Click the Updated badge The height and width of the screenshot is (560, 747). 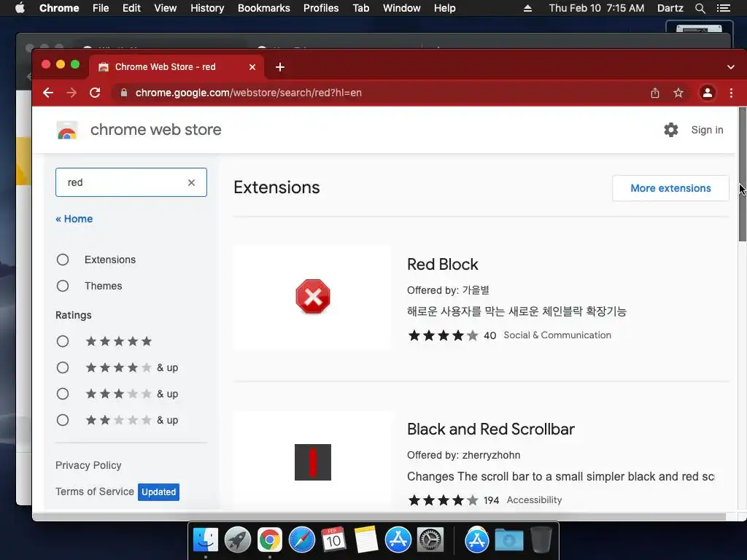point(158,492)
